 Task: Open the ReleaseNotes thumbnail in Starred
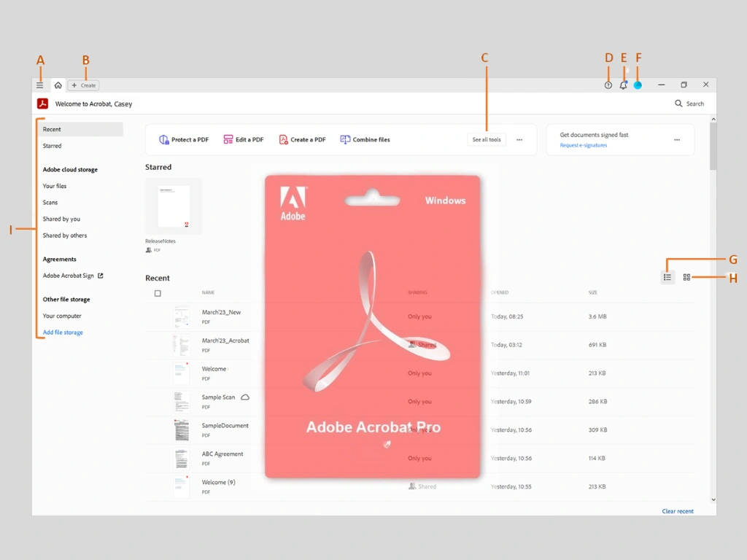174,206
